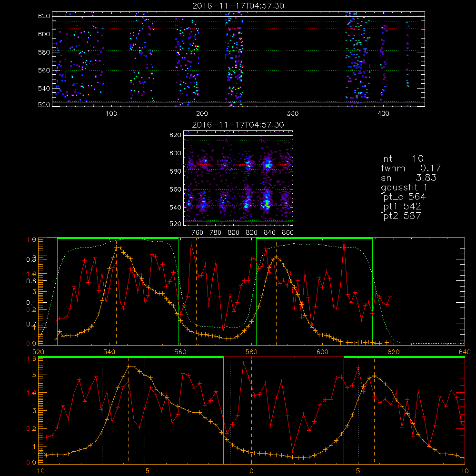The image size is (476, 476).
Task: Click x-axis label '800' under the middle image
Action: point(233,233)
